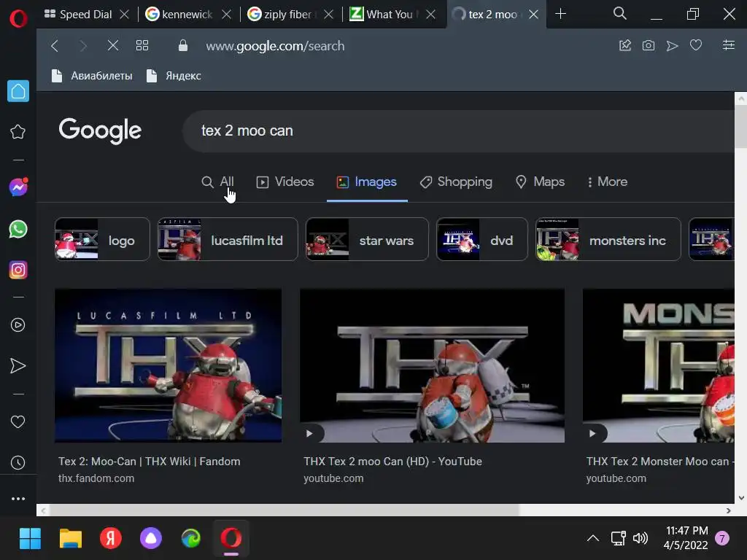Open the tab search magnifier icon

point(620,13)
